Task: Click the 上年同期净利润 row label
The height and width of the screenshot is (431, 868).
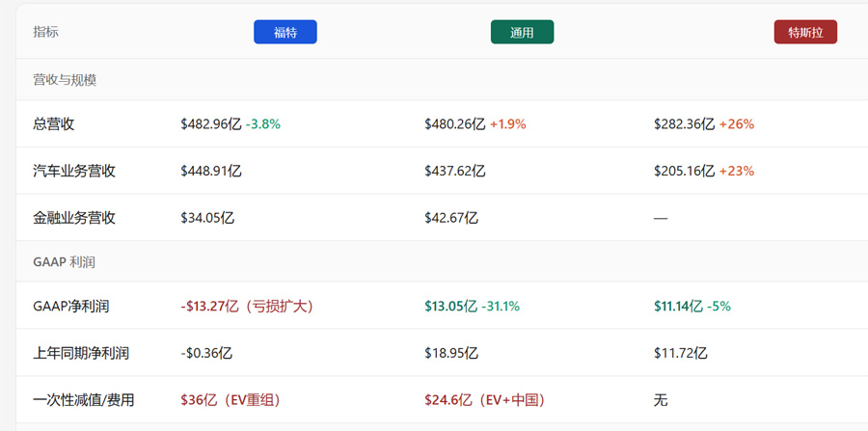Action: tap(81, 353)
